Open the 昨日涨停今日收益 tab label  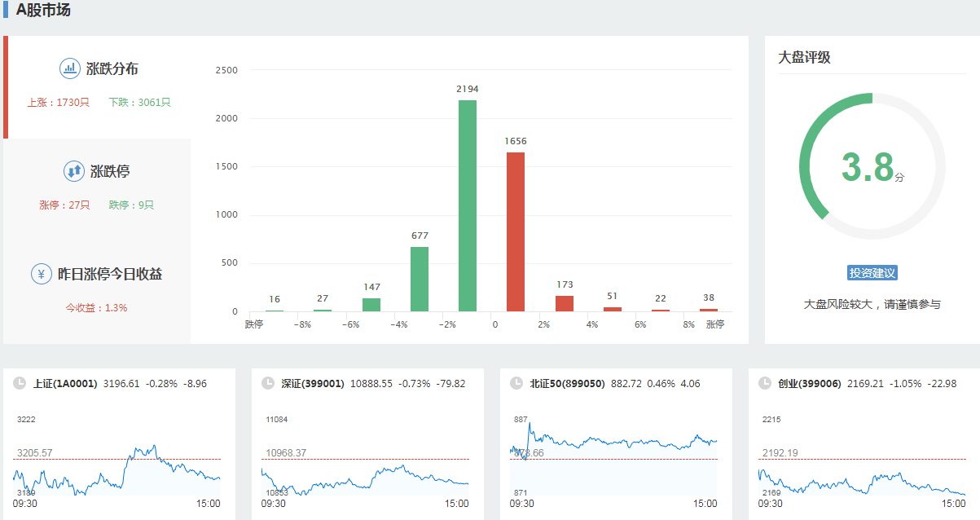tap(110, 274)
